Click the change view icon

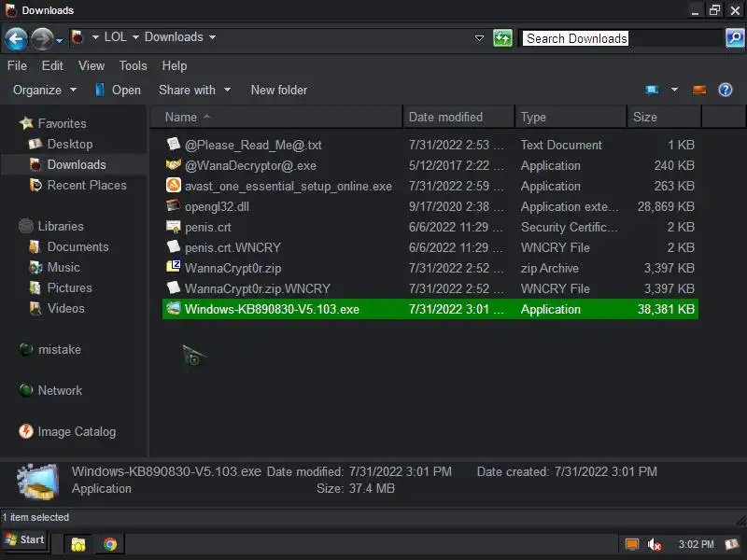(x=651, y=90)
